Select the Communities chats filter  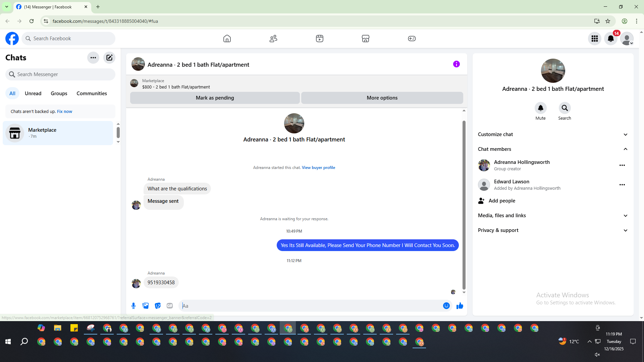pos(92,94)
